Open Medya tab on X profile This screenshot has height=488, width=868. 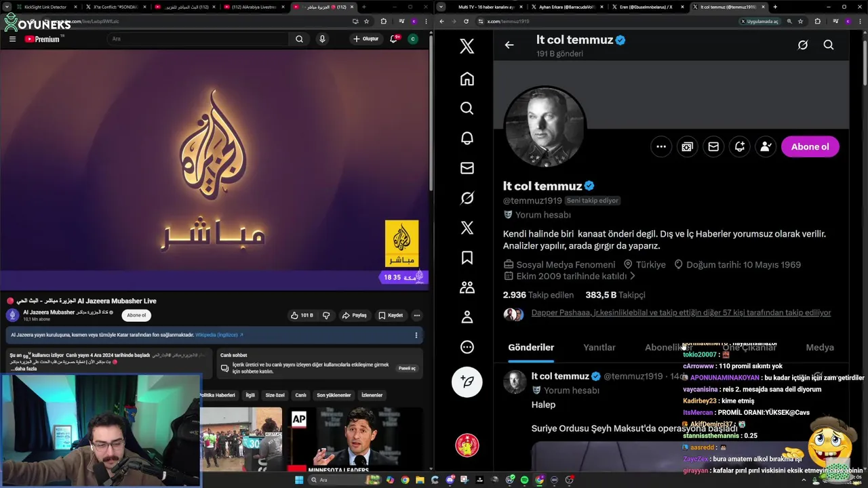820,347
